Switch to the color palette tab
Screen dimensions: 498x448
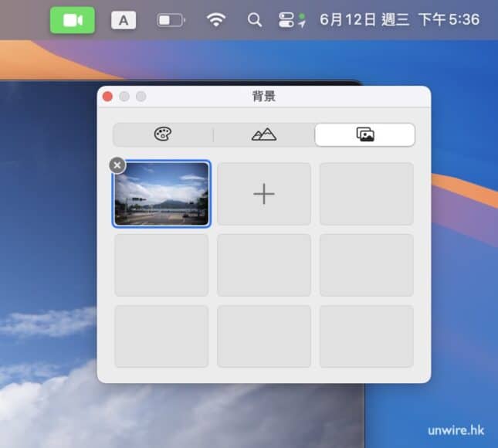coord(163,134)
